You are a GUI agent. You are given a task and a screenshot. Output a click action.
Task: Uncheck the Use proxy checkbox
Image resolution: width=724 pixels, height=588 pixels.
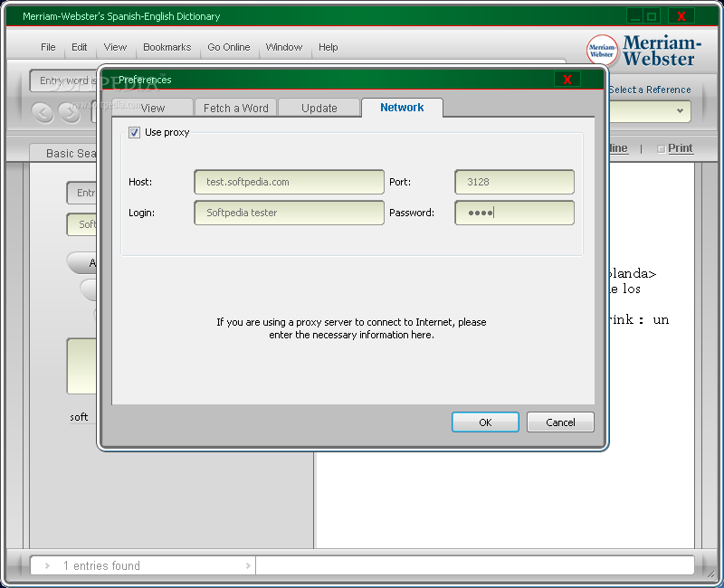pyautogui.click(x=134, y=132)
